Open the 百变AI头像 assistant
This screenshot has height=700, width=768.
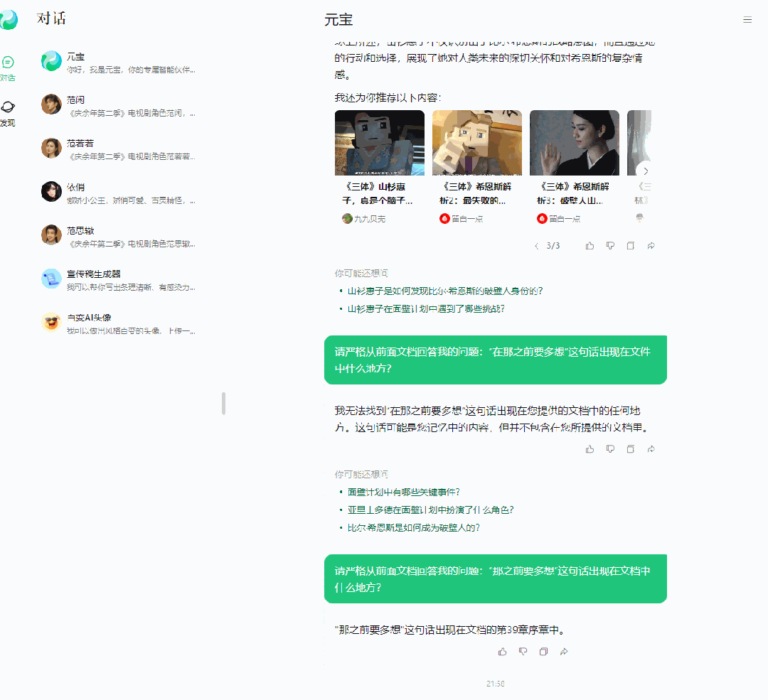pyautogui.click(x=119, y=323)
